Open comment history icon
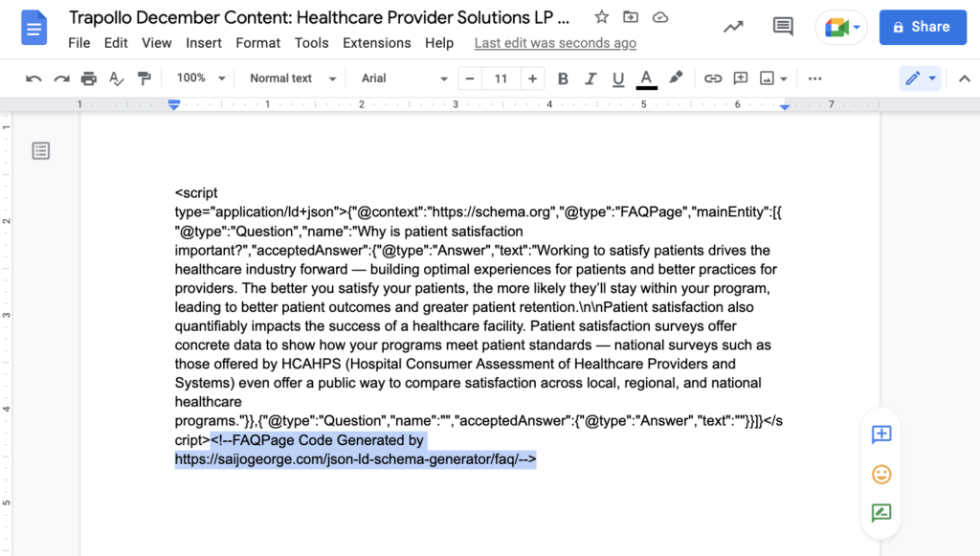Screen dimensions: 980x556 pos(783,27)
